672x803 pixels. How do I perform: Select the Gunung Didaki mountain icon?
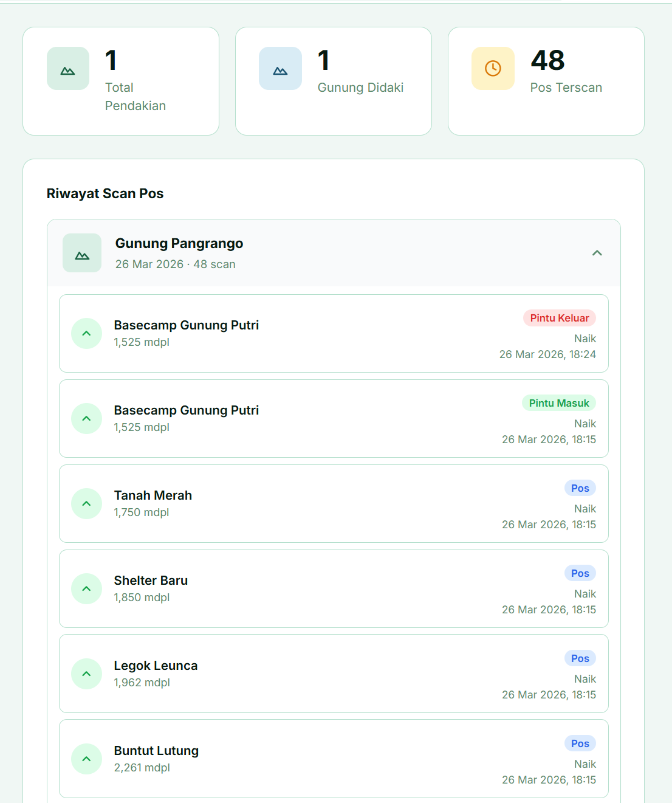coord(280,69)
